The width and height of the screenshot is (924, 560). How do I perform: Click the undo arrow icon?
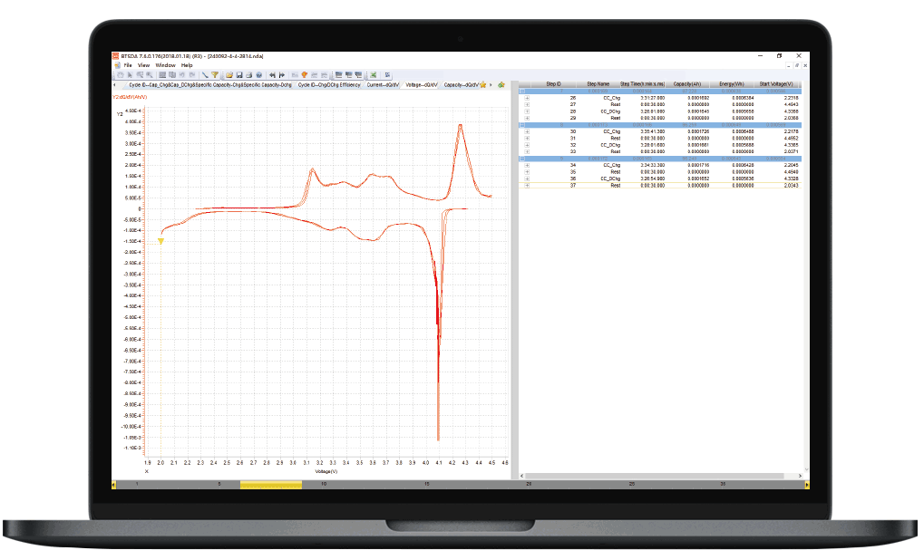point(182,75)
